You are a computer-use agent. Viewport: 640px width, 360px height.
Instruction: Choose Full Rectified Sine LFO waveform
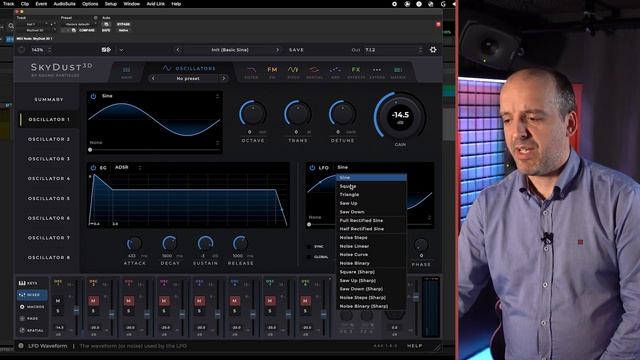(x=371, y=220)
